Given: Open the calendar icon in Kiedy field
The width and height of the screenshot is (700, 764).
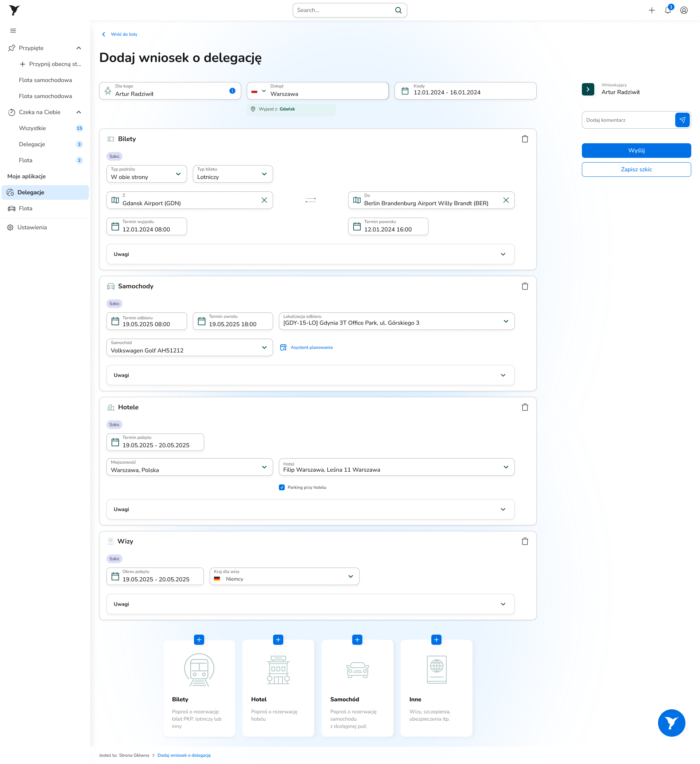Looking at the screenshot, I should tap(405, 91).
